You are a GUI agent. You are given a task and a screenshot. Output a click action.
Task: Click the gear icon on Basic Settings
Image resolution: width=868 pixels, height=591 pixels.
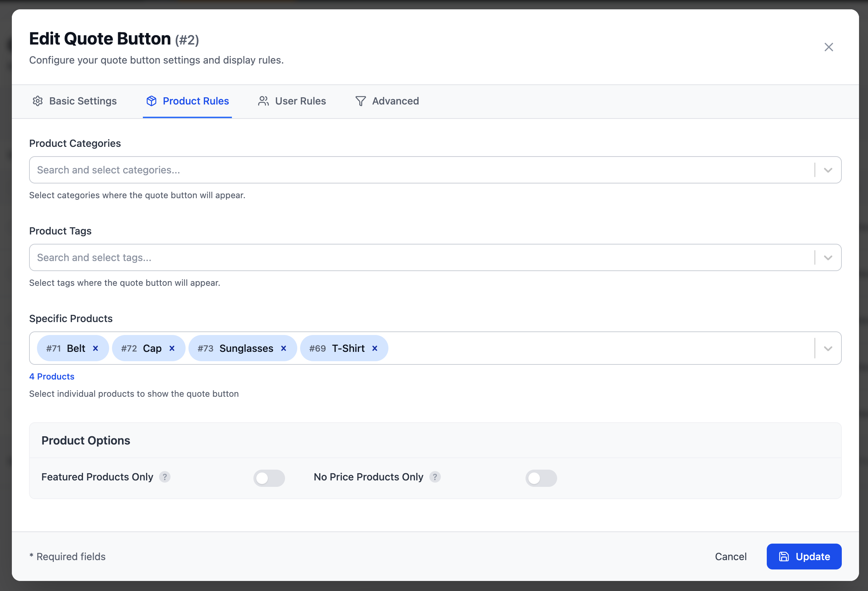click(38, 101)
